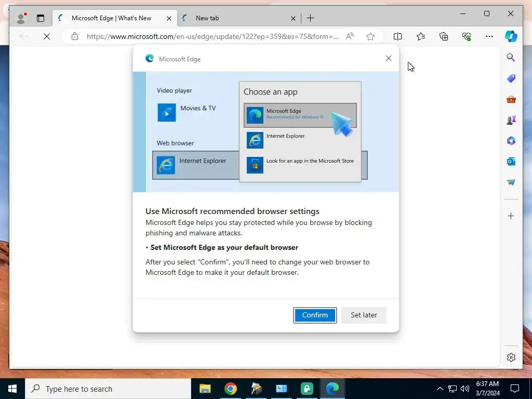Open sidebar Microsoft 365 icon
This screenshot has height=399, width=532.
click(x=511, y=140)
